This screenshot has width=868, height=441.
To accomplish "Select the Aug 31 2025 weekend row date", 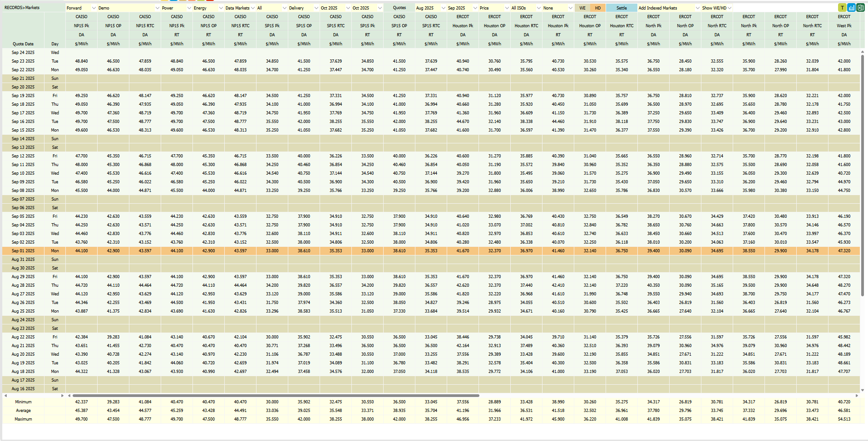I will click(x=23, y=260).
